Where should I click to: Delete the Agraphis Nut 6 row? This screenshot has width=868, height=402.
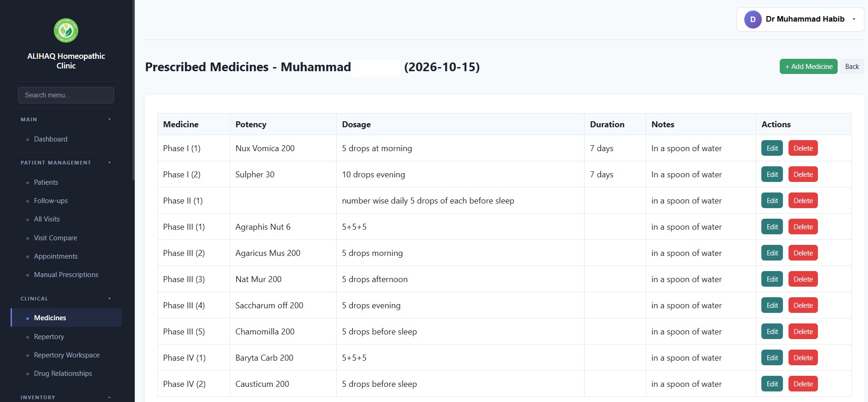803,227
